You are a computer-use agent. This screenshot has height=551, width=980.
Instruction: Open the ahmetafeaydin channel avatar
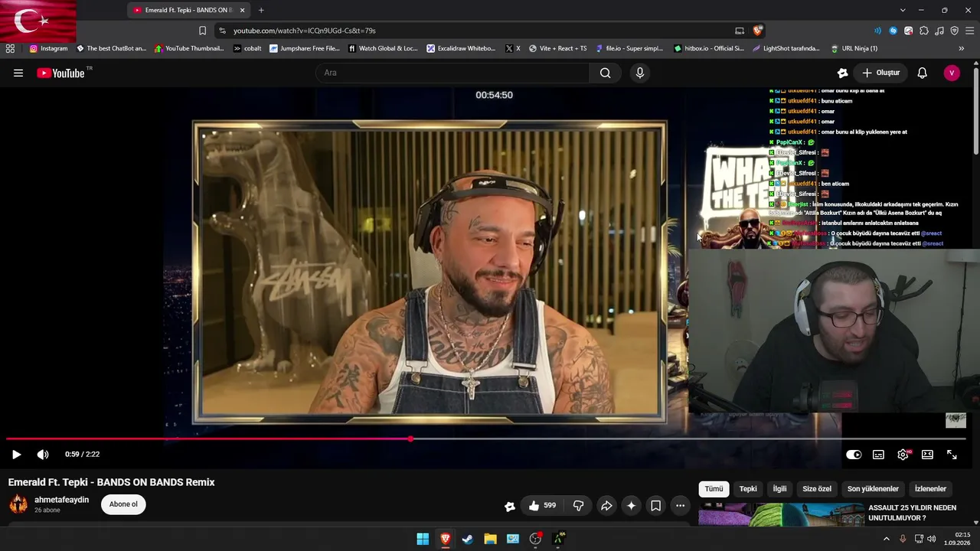coord(18,504)
